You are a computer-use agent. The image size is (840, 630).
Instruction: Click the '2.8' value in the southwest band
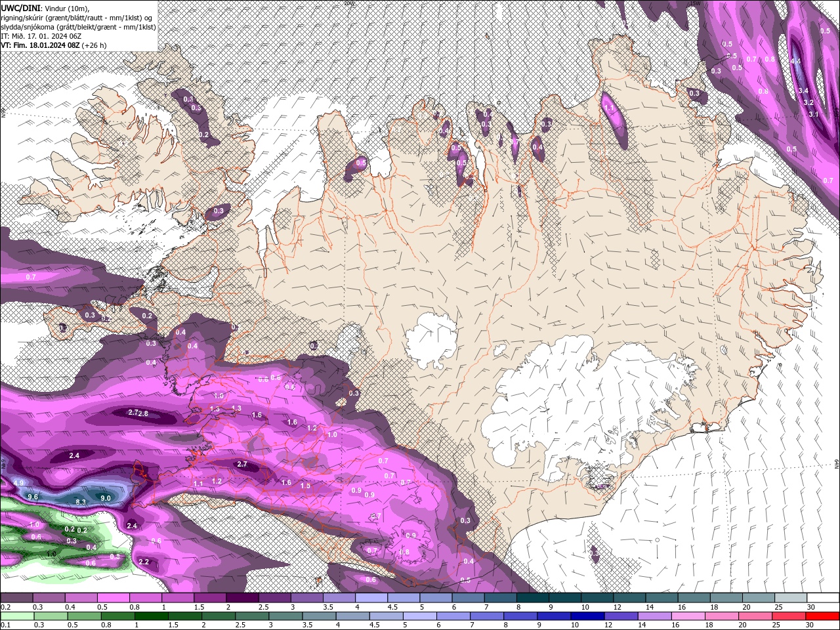coord(144,413)
